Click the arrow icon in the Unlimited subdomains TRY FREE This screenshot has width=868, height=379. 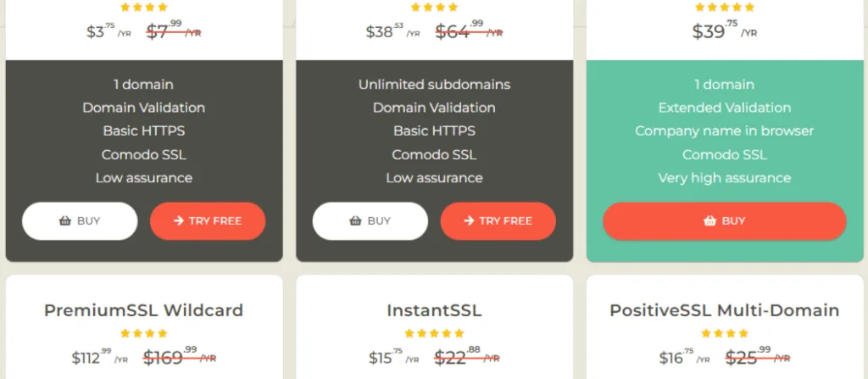pyautogui.click(x=469, y=221)
